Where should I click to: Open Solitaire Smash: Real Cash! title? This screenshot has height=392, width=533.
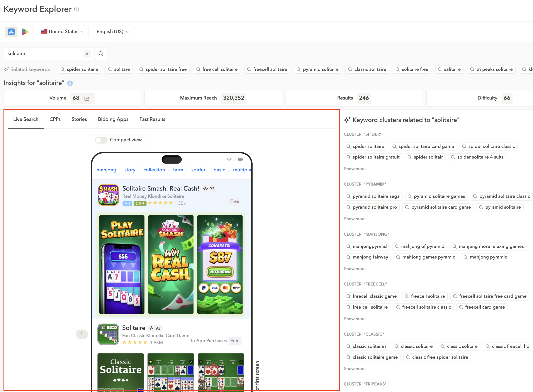tap(161, 189)
